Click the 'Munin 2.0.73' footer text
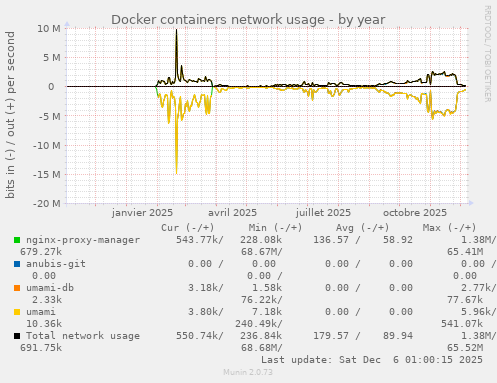 pos(248,372)
